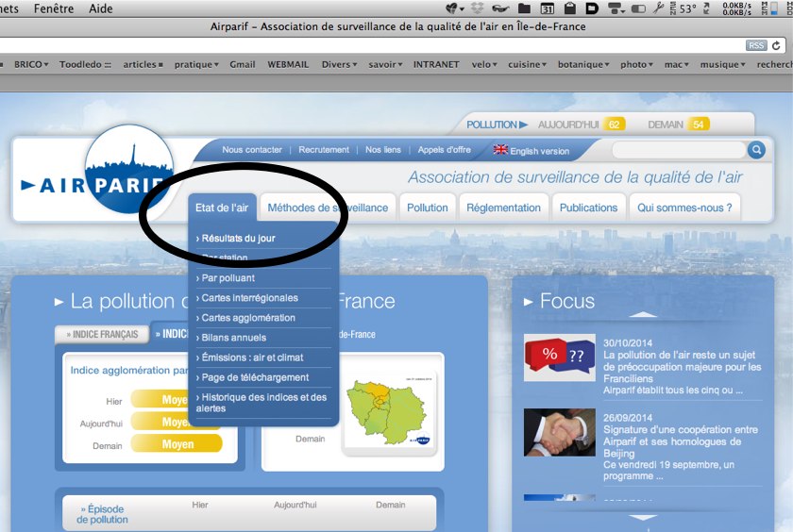
Task: Click the heart-leaf icon in the menu bar
Action: (452, 8)
